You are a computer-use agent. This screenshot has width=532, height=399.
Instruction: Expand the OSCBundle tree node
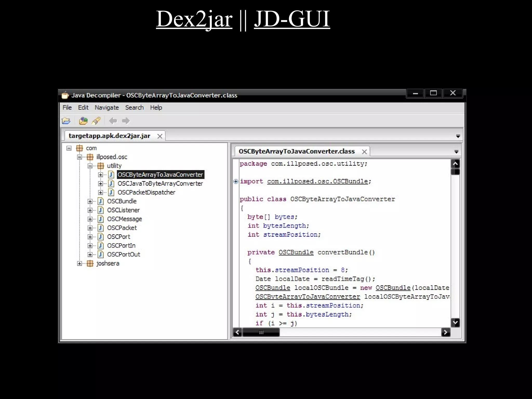point(90,201)
